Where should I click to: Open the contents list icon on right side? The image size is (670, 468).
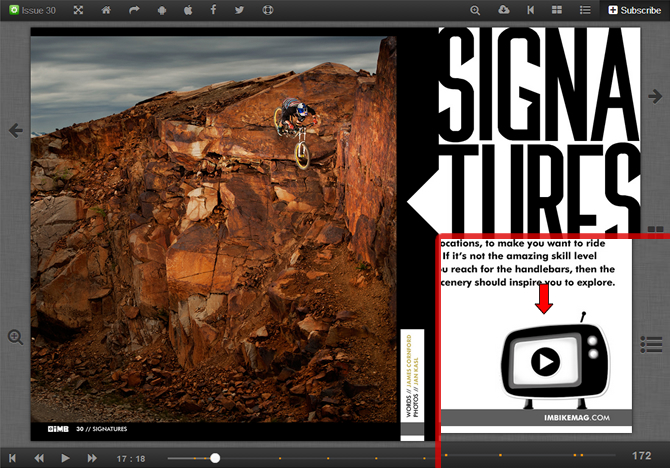[x=651, y=344]
